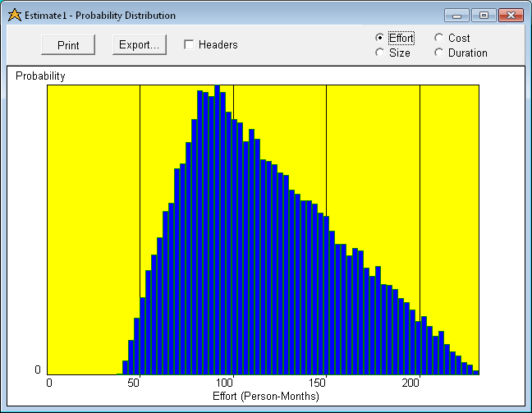Click the Probability axis label
The image size is (532, 413).
click(40, 76)
